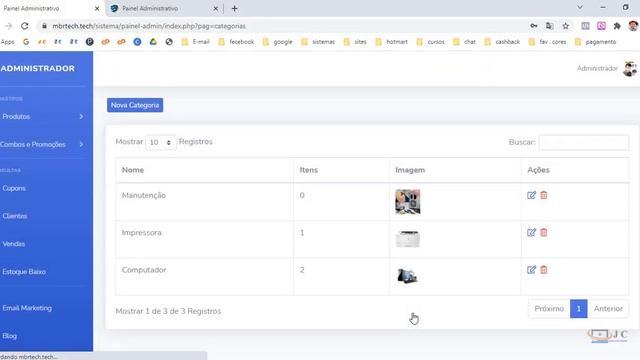Open the pagamento bookmarks folder
The height and width of the screenshot is (360, 640).
pyautogui.click(x=596, y=42)
